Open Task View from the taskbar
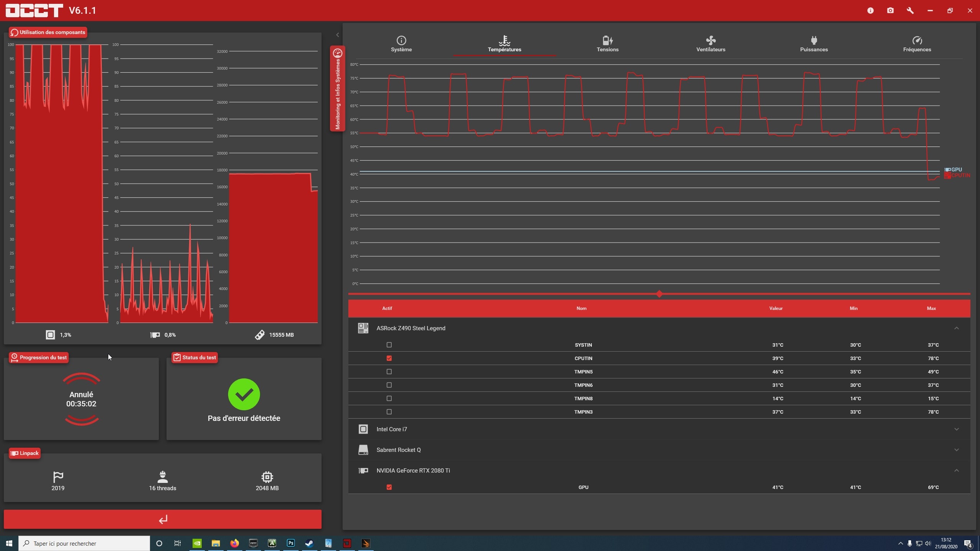 178,543
